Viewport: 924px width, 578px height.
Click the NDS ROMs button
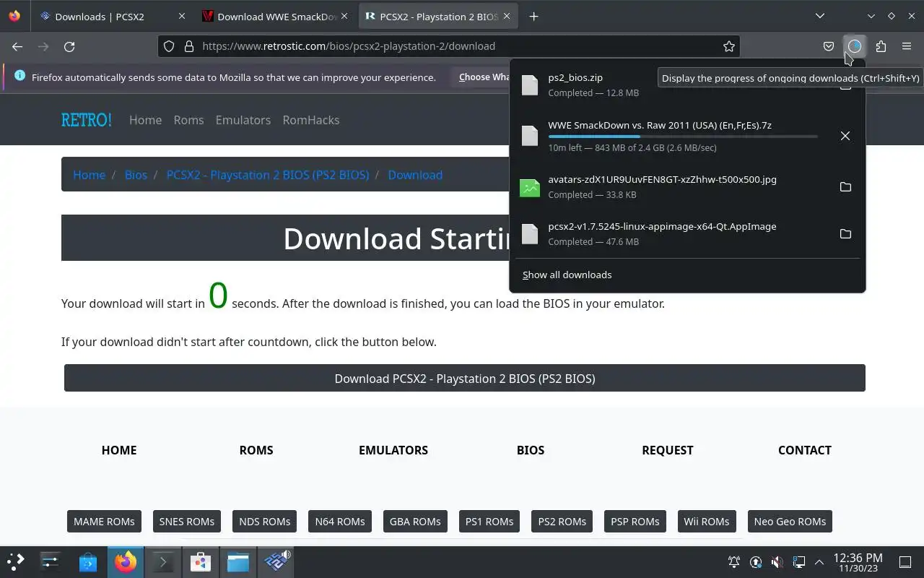pyautogui.click(x=265, y=522)
